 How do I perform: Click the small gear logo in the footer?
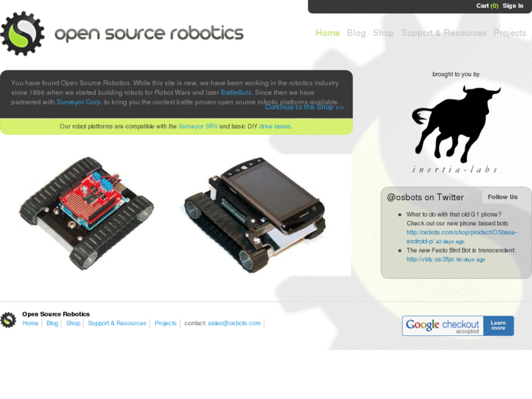[x=8, y=319]
